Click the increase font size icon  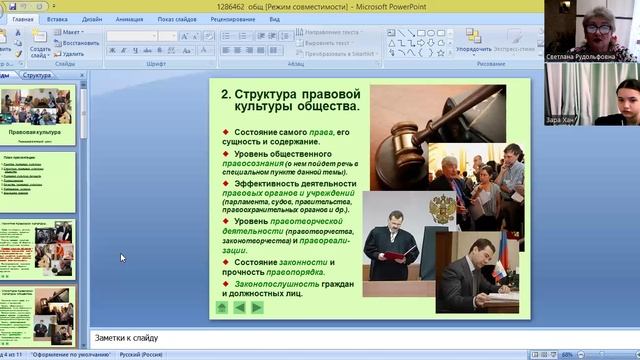184,36
